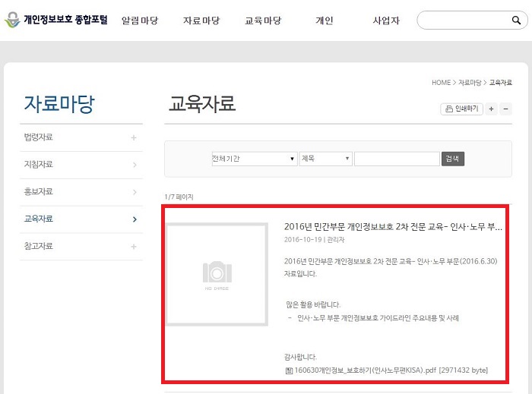
Task: Click arrow next to 지침자료
Action: [x=134, y=165]
